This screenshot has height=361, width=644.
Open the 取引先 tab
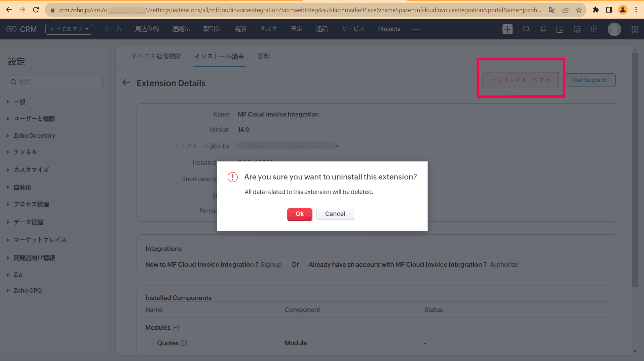tap(212, 29)
